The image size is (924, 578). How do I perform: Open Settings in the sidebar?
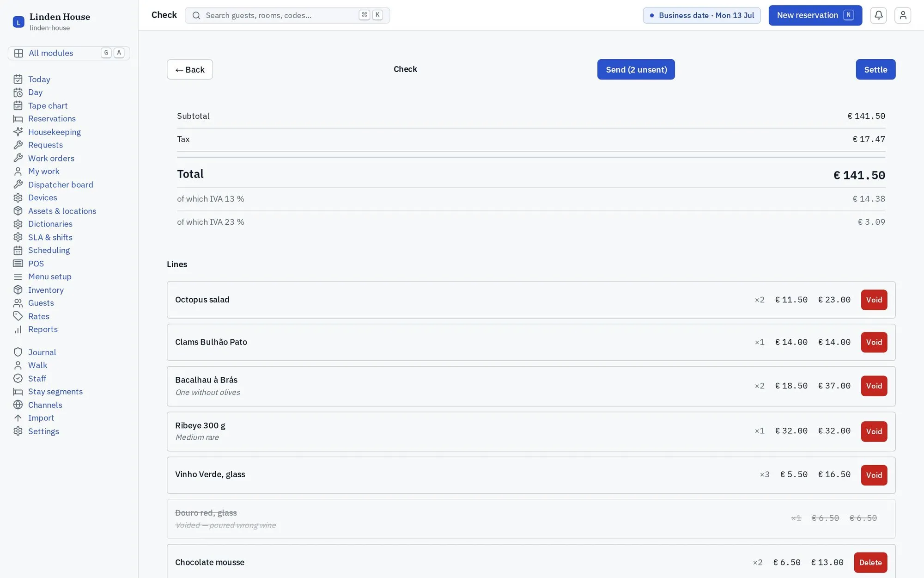(43, 431)
